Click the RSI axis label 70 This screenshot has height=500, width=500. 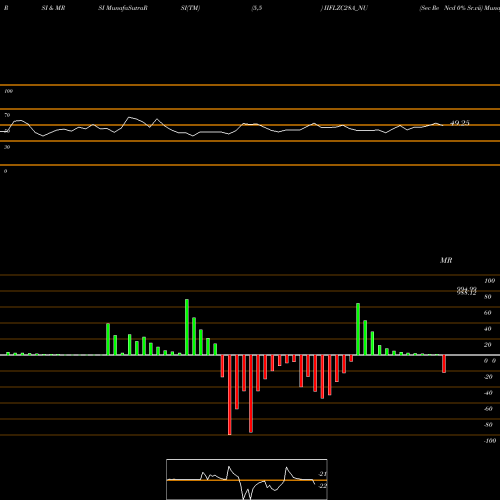(x=7, y=115)
